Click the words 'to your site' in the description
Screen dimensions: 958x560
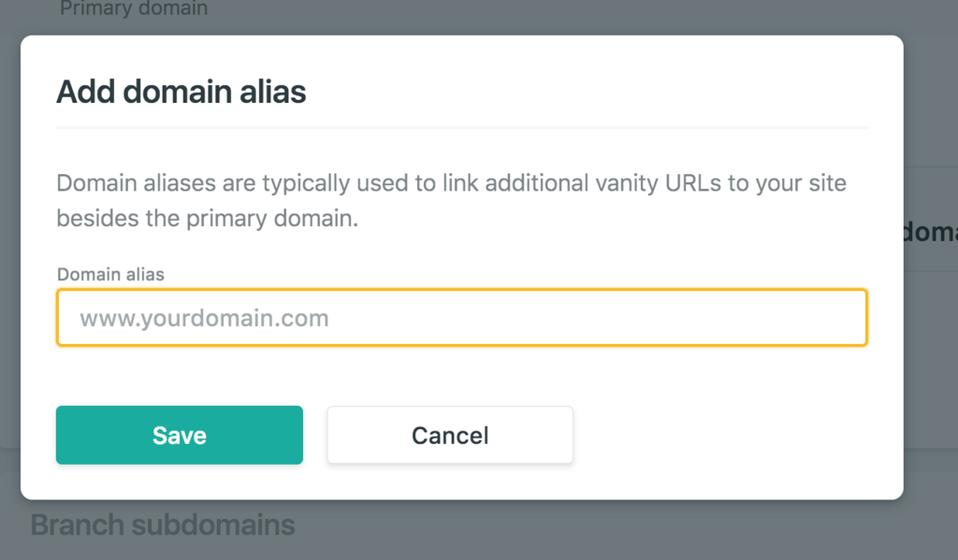(x=787, y=182)
